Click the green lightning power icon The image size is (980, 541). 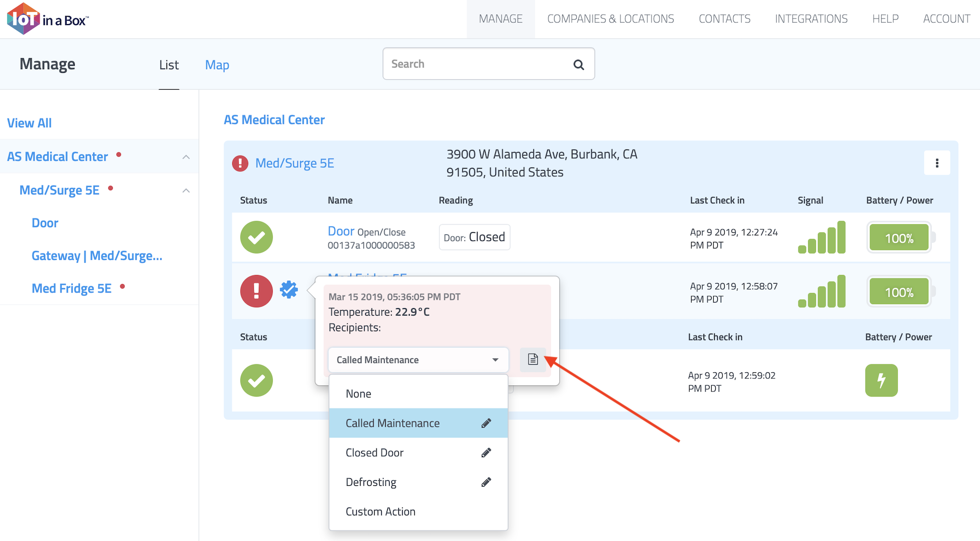click(881, 380)
